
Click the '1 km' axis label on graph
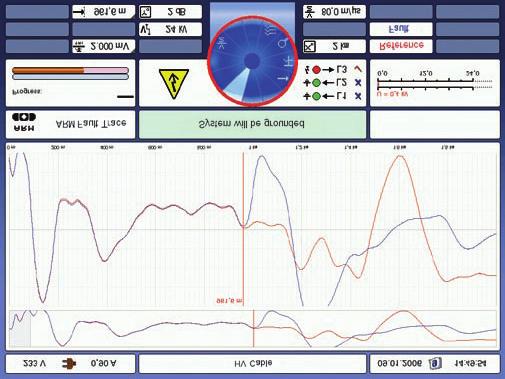[253, 147]
